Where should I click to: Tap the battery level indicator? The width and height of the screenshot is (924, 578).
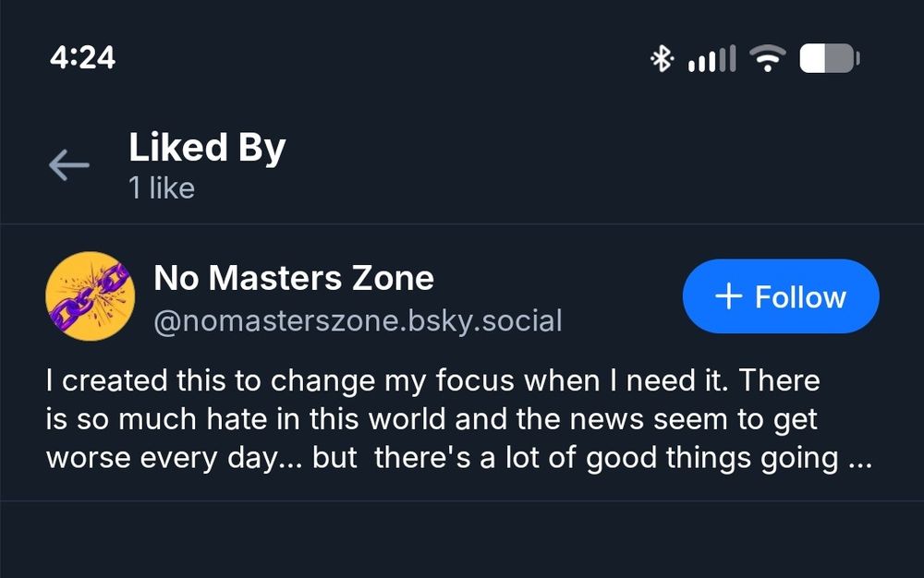click(829, 59)
